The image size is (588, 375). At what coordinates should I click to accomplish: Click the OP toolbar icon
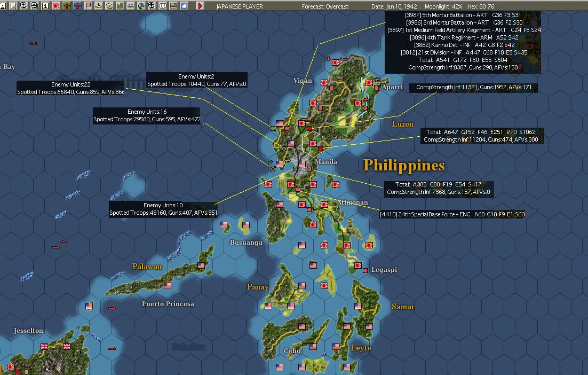point(163,6)
